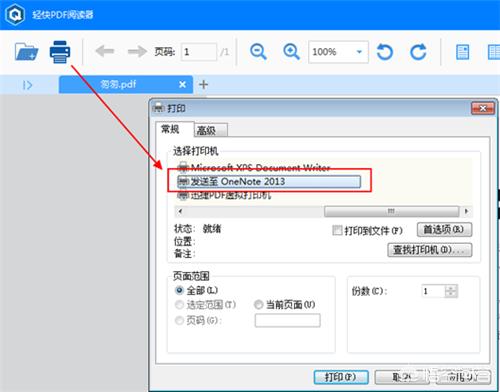Image resolution: width=500 pixels, height=392 pixels.
Task: Select 当前页面 radio option
Action: (258, 304)
